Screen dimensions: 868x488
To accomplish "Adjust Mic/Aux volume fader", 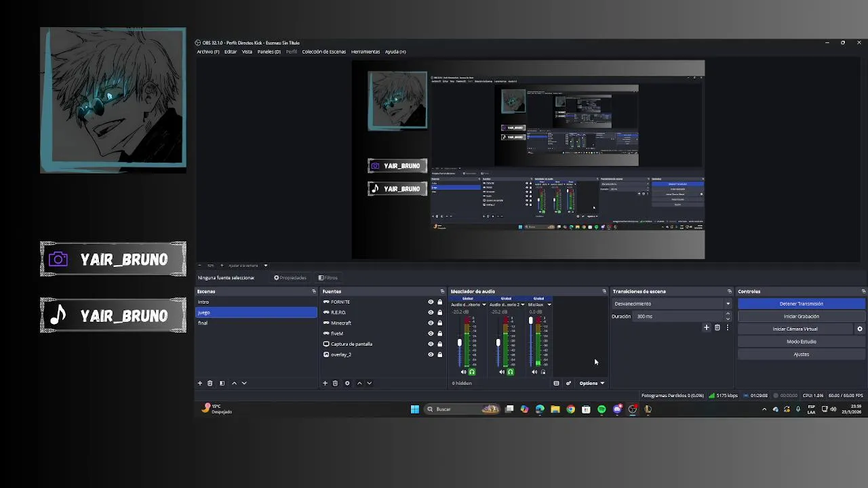I will tap(531, 321).
